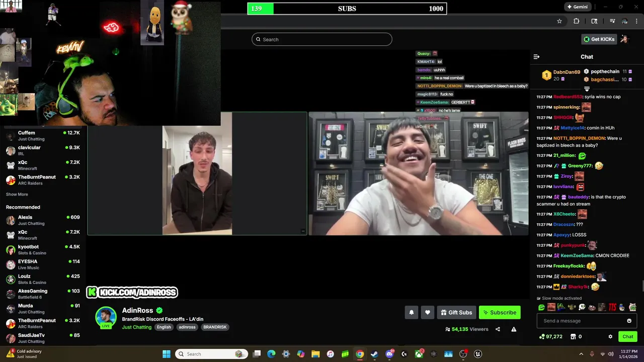The width and height of the screenshot is (644, 362).
Task: Select the adinross stream tag
Action: 187,327
